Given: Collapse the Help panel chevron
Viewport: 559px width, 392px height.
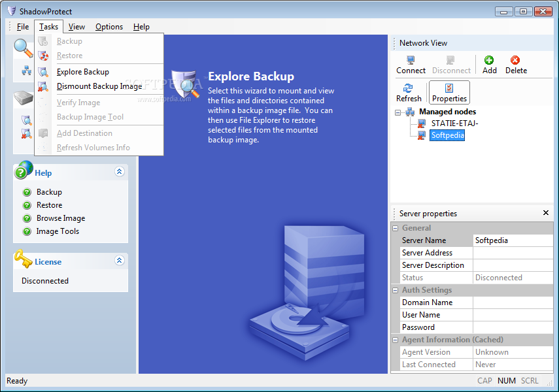Looking at the screenshot, I should [x=120, y=172].
